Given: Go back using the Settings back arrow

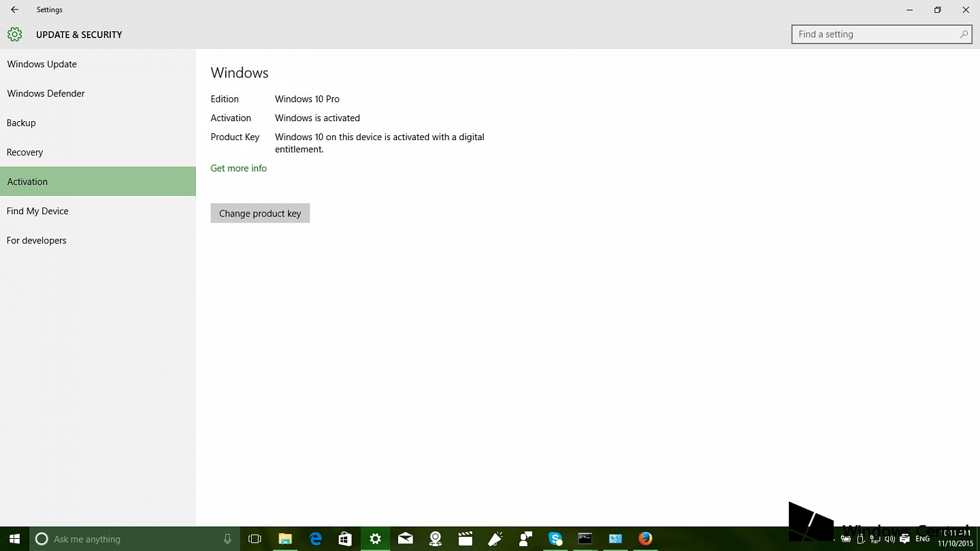Looking at the screenshot, I should [14, 10].
